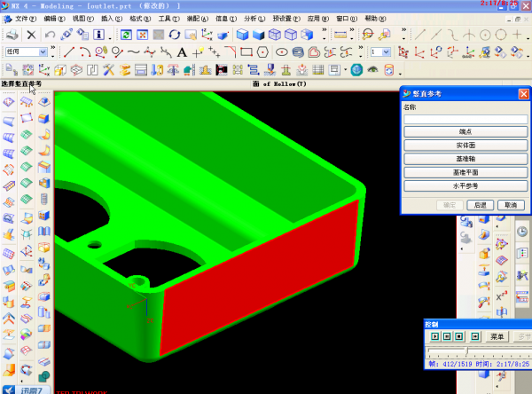Click the Print icon in the toolbar

click(12, 35)
